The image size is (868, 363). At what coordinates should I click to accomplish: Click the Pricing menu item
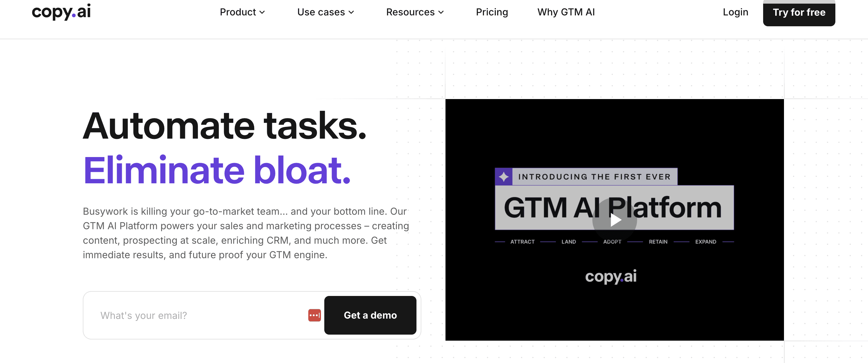[491, 11]
